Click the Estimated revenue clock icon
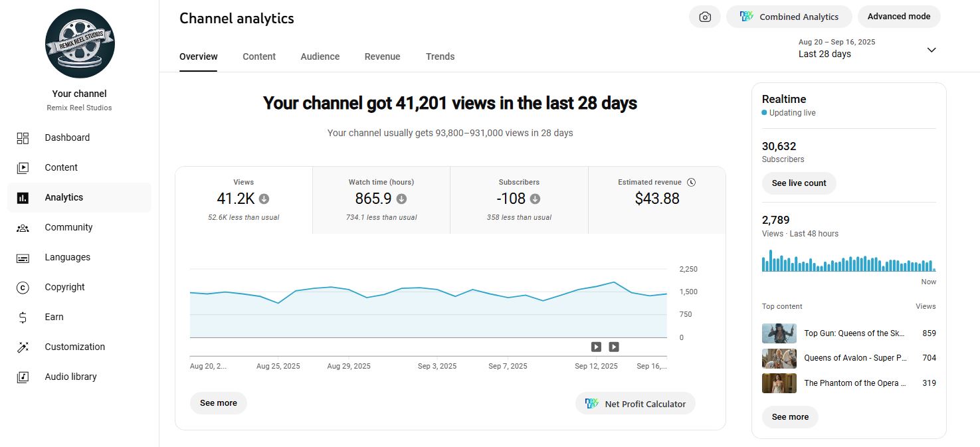The width and height of the screenshot is (980, 447). (x=691, y=182)
